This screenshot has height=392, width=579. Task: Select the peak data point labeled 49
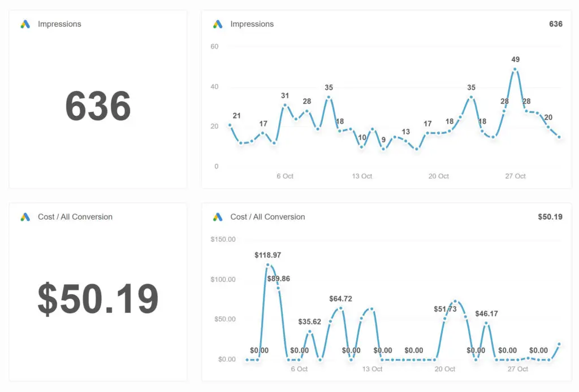coord(515,69)
